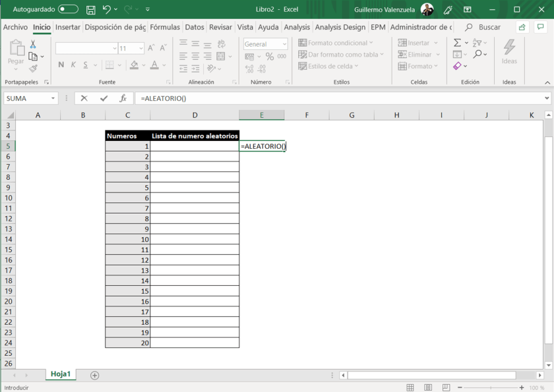Screen dimensions: 554x392
Task: Click the Ideas lightning icon
Action: pos(509,48)
